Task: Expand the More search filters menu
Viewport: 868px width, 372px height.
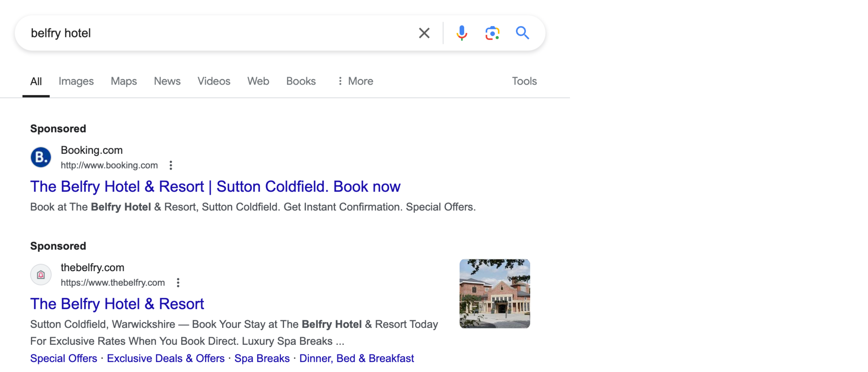Action: (x=355, y=81)
